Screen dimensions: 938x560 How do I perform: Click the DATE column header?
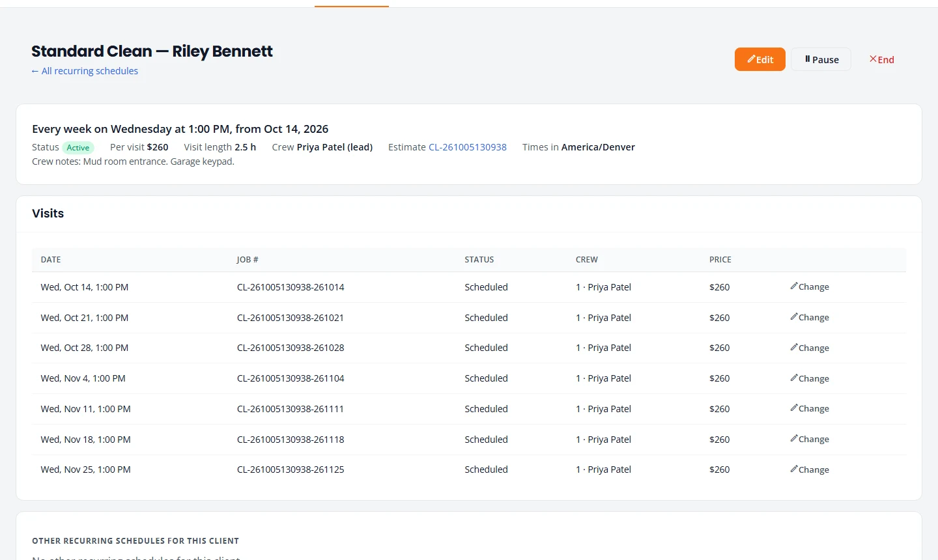click(51, 260)
